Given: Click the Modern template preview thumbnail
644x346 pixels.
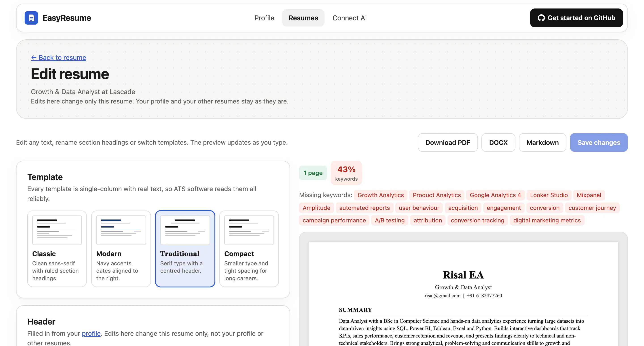Looking at the screenshot, I should (x=121, y=230).
